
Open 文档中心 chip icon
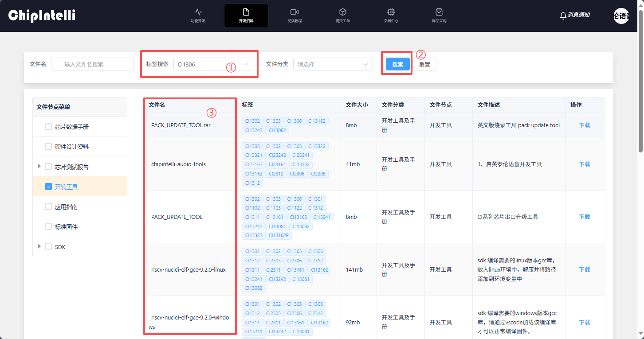pos(391,12)
